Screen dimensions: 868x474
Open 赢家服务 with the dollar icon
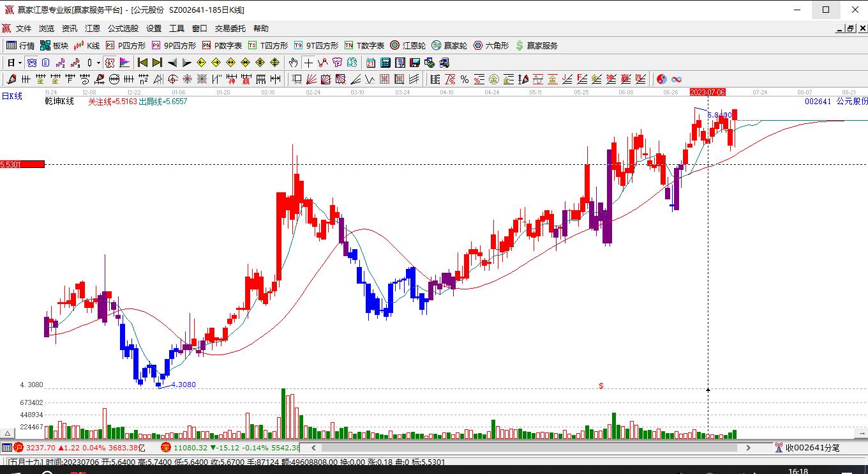pyautogui.click(x=536, y=45)
